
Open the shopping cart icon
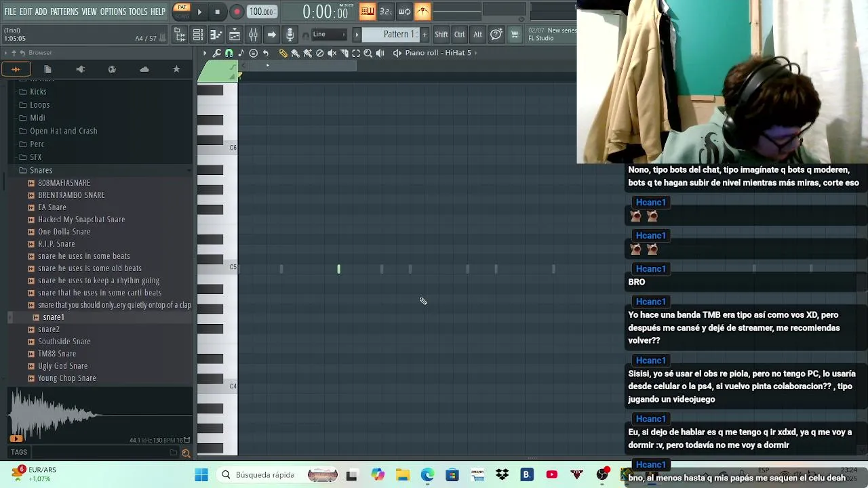pos(515,35)
